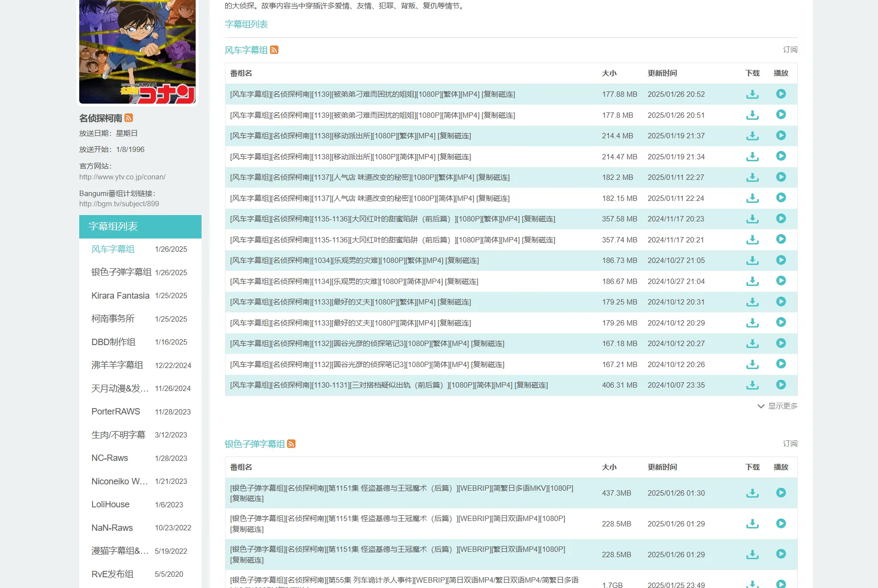Image resolution: width=878 pixels, height=588 pixels.
Task: Download 银色子弹 1151集 简繁日多语MKV file
Action: pos(752,493)
